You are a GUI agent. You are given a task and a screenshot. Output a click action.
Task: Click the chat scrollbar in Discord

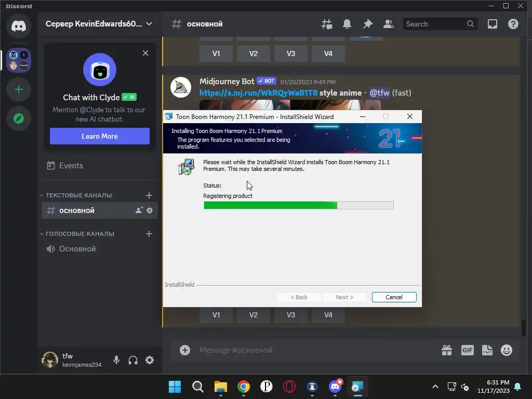pyautogui.click(x=524, y=328)
